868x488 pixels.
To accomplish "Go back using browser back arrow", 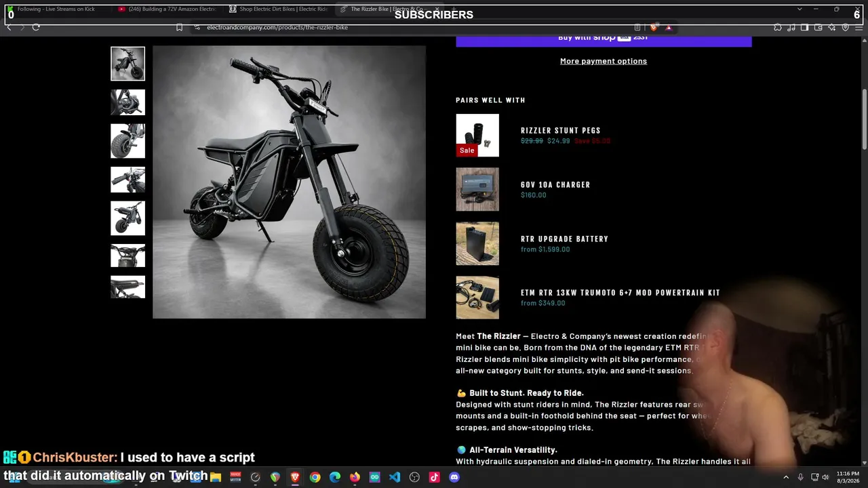I will coord(9,27).
